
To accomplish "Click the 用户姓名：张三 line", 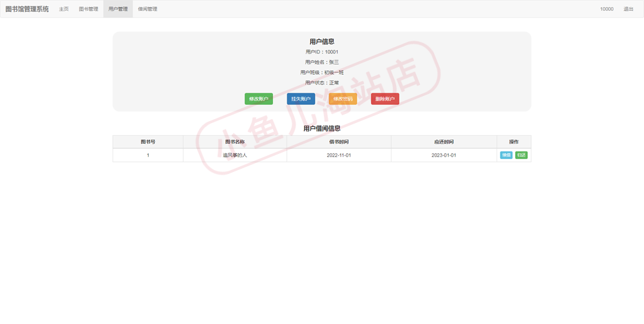I will coord(322,62).
